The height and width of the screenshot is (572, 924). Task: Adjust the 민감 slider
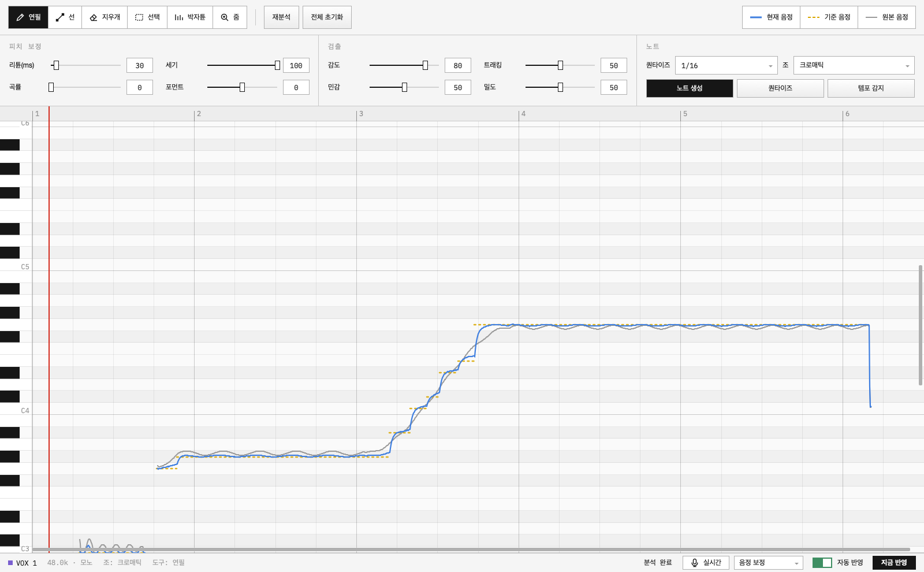coord(404,87)
